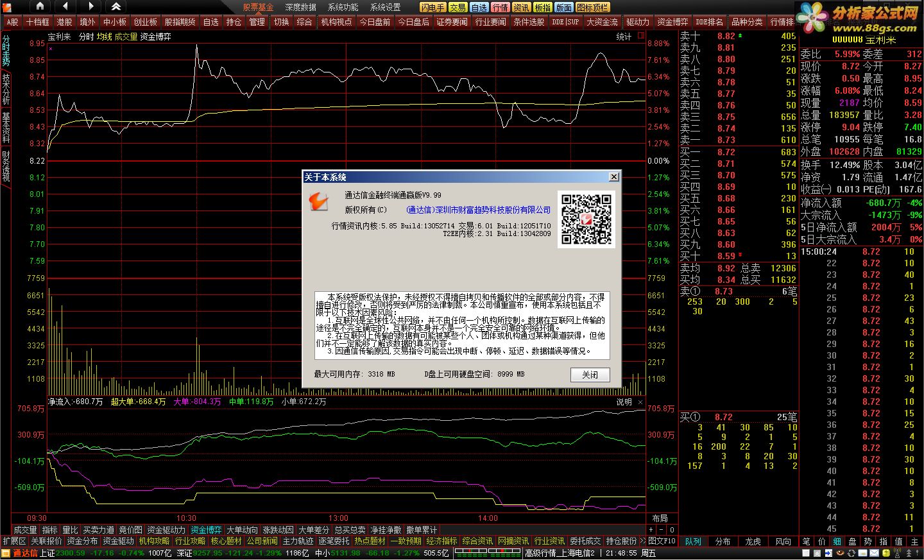Toggle 图标顶栏 icon top bar
The width and height of the screenshot is (924, 560).
pos(592,7)
